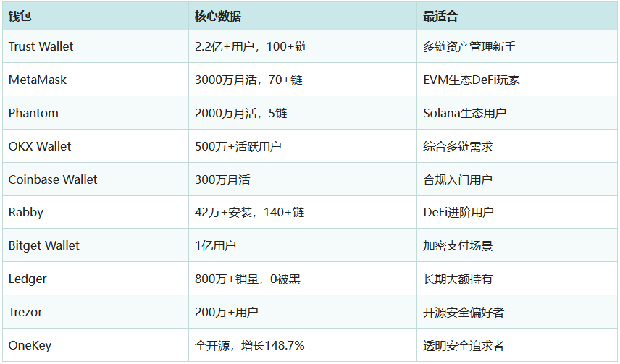The width and height of the screenshot is (620, 364).
Task: Select the cell 2.2亿+用户，100+链
Action: click(303, 46)
